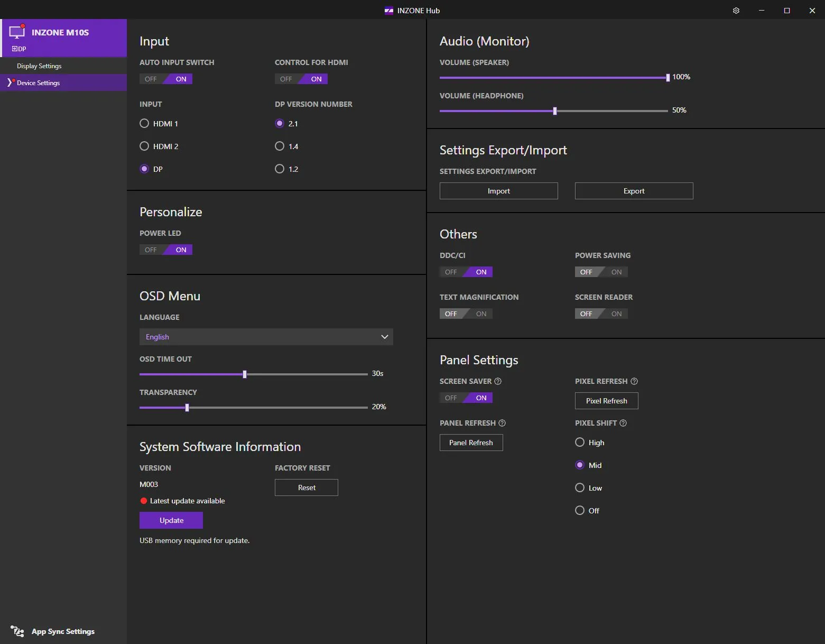Toggle the Power LED switch

(165, 250)
